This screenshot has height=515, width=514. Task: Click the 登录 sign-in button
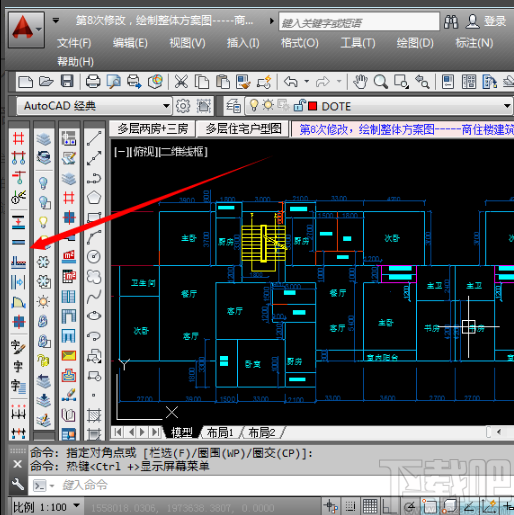(495, 21)
